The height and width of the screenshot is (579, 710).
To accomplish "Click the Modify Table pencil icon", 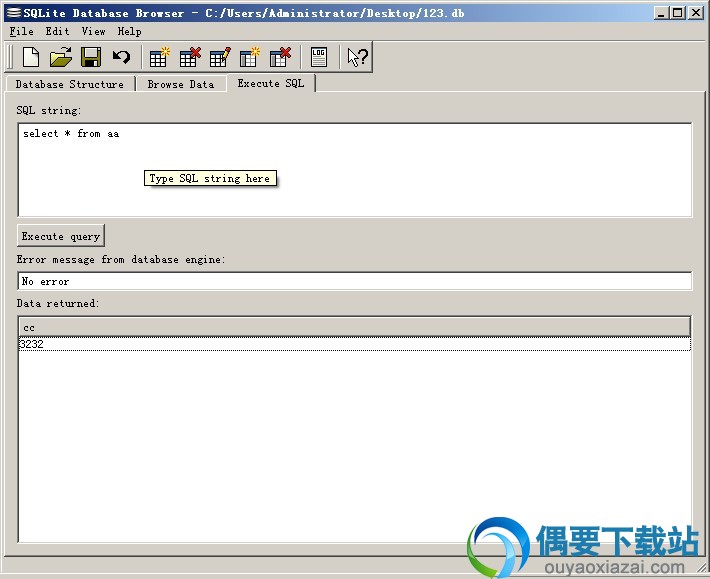I will pyautogui.click(x=220, y=57).
